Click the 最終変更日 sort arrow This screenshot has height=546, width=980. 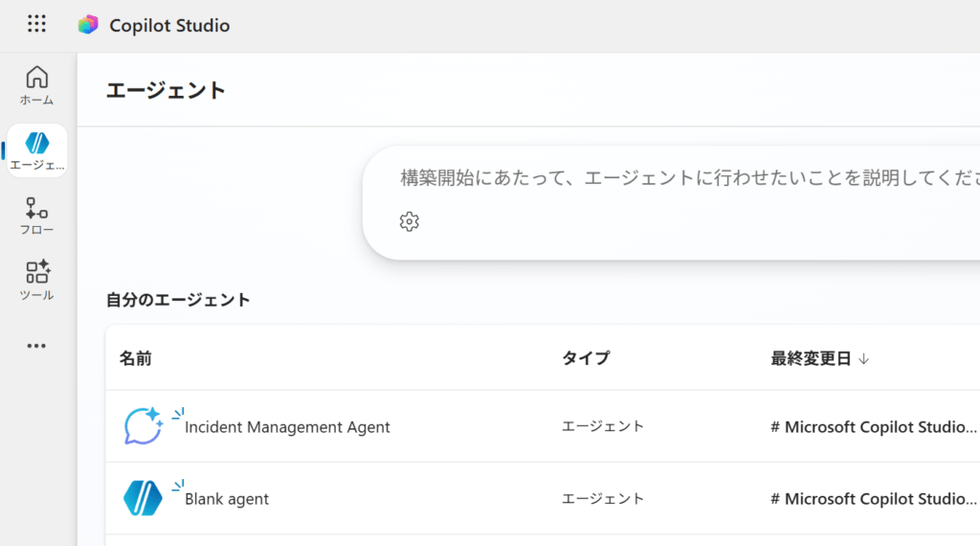[x=863, y=358]
